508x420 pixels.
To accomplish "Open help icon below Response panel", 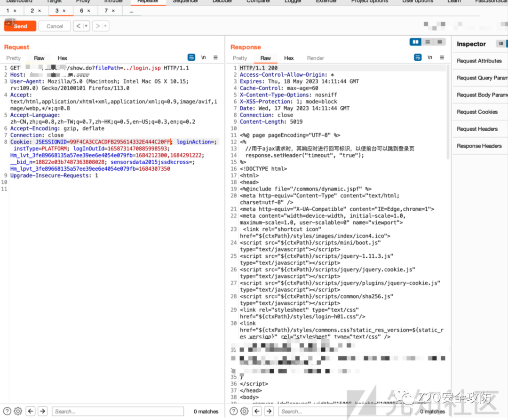I will (234, 411).
